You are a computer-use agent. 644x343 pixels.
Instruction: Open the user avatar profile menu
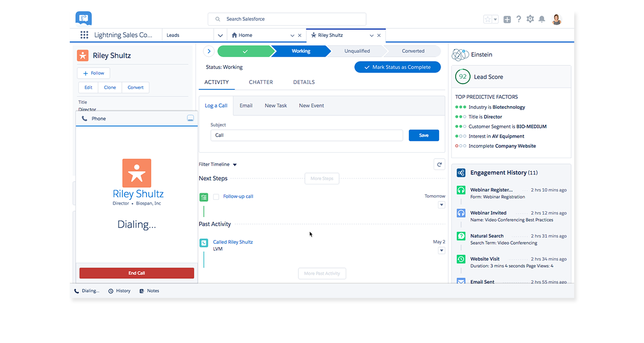(557, 19)
